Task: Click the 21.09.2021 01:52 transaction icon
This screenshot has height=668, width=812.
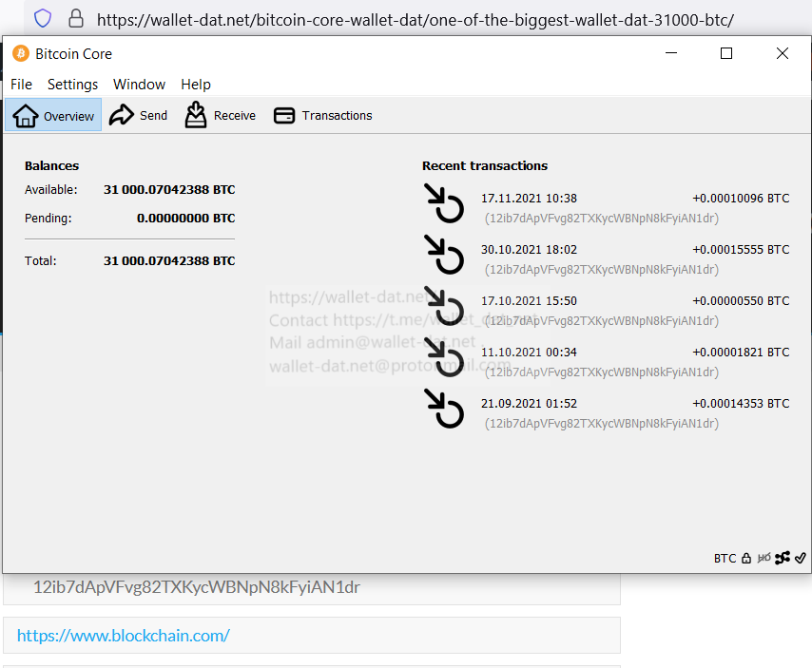Action: (443, 408)
